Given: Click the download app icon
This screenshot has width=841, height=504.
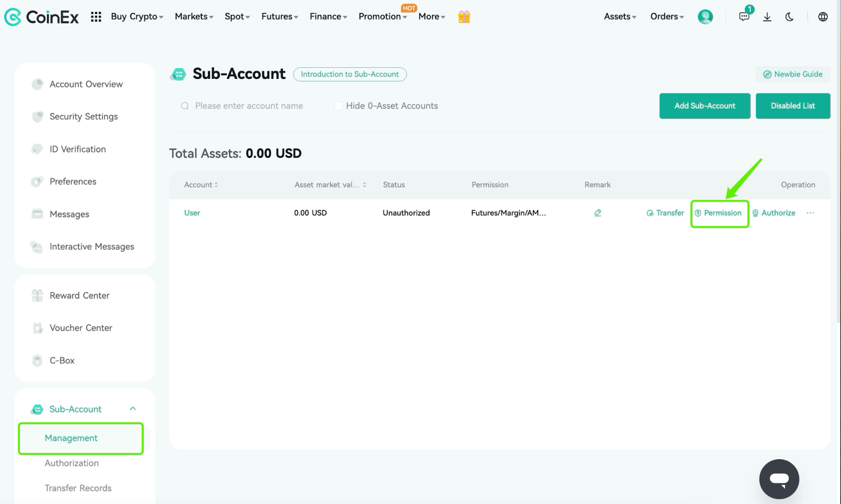Looking at the screenshot, I should pyautogui.click(x=767, y=17).
